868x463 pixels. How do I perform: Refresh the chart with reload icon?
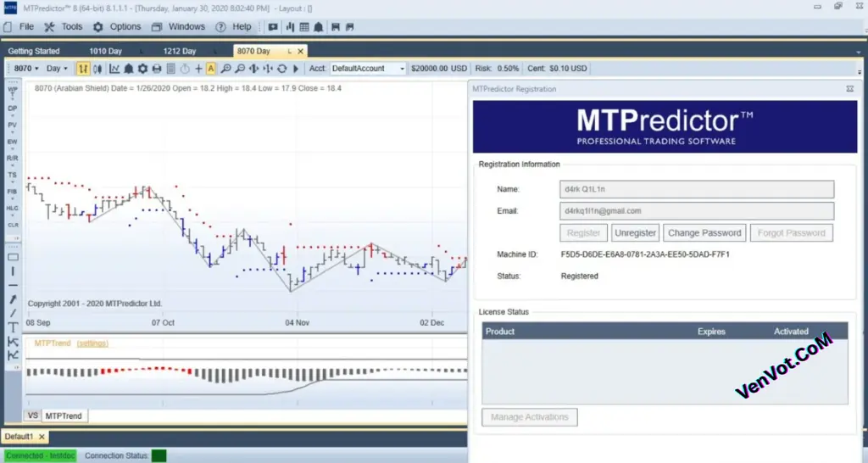[x=281, y=69]
